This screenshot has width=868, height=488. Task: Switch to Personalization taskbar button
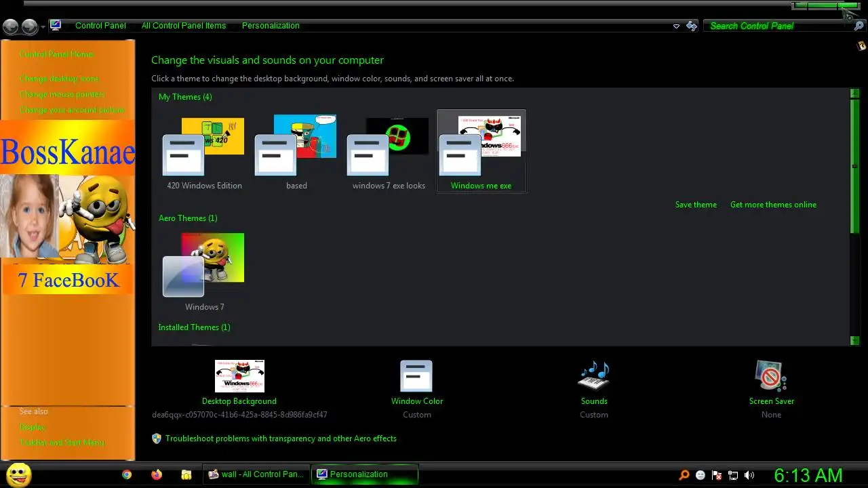pos(365,474)
